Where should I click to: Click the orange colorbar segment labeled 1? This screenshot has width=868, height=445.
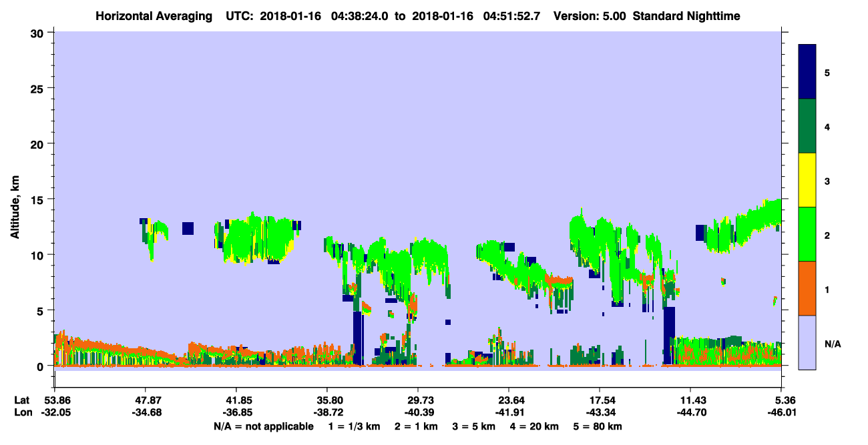807,288
